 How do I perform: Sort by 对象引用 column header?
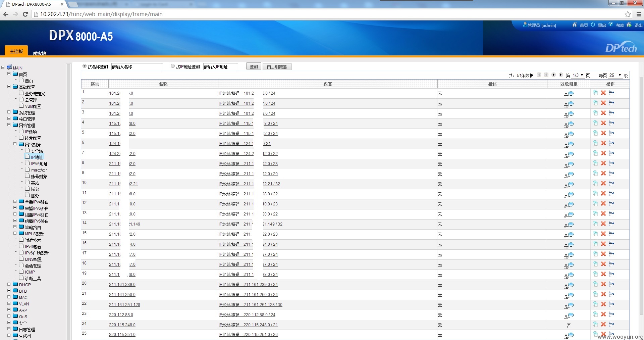point(569,84)
